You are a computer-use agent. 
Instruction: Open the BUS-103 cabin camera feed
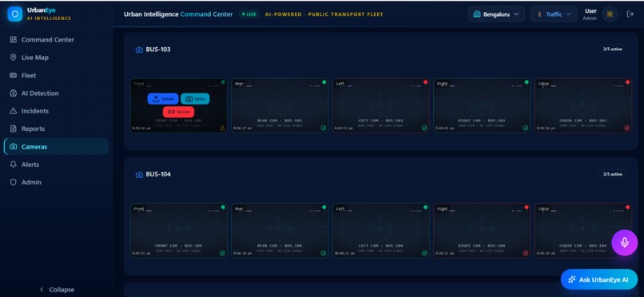(582, 105)
